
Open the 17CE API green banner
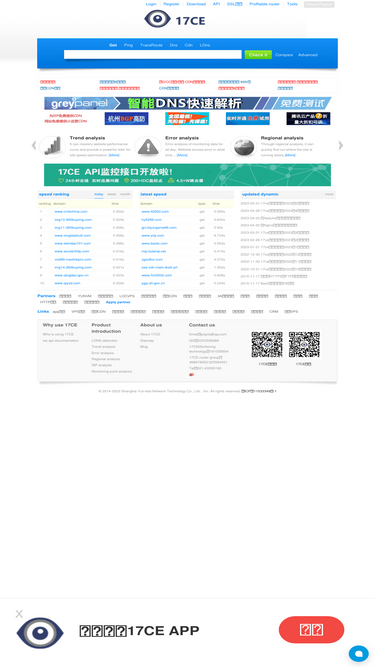188,175
